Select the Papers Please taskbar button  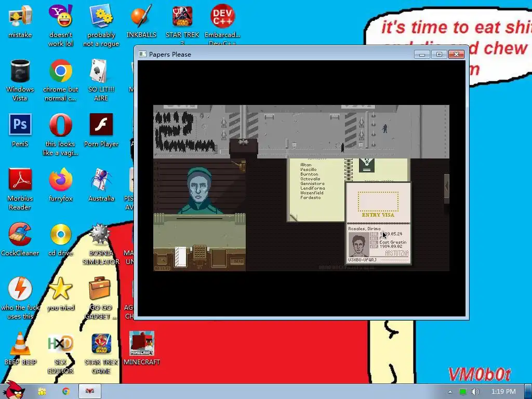90,391
